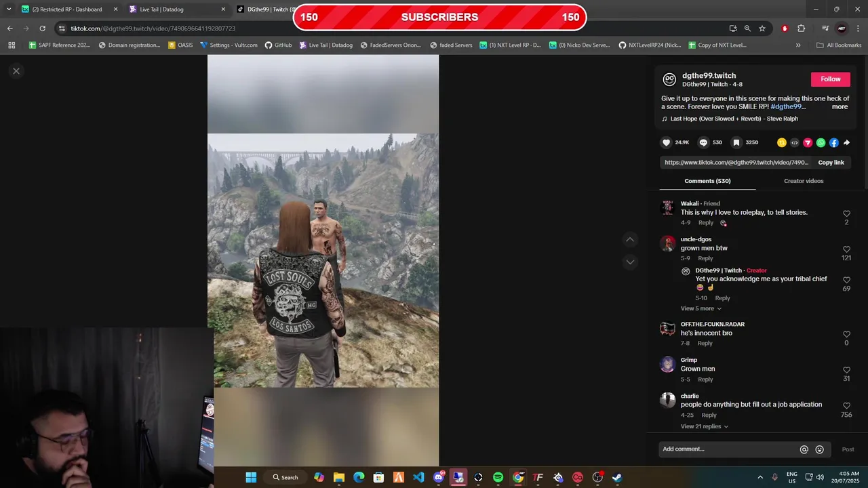Open comments via speech bubble icon

[703, 142]
